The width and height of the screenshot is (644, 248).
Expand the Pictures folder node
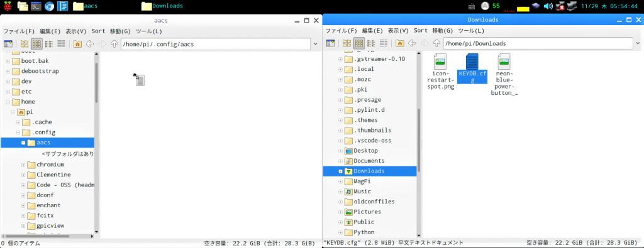point(340,212)
